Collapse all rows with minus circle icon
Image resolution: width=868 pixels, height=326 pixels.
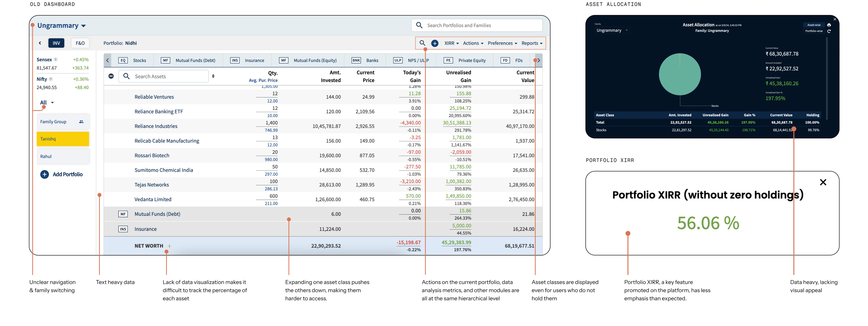(x=111, y=76)
